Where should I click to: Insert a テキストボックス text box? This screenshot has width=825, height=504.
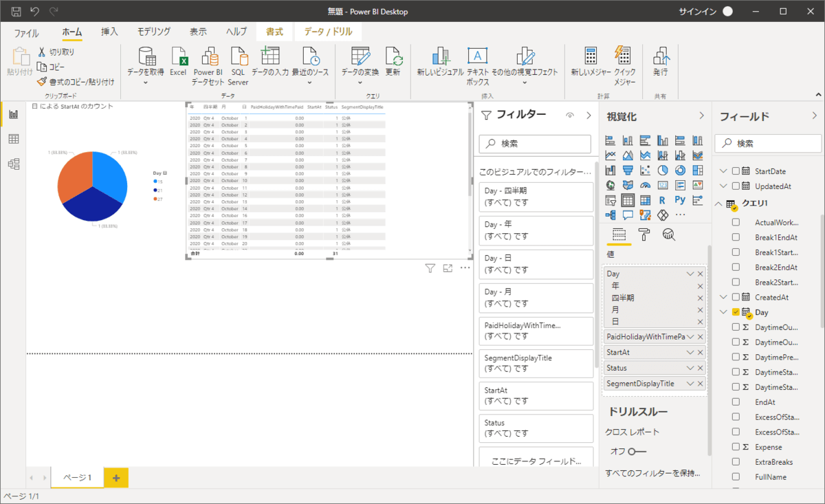coord(477,63)
